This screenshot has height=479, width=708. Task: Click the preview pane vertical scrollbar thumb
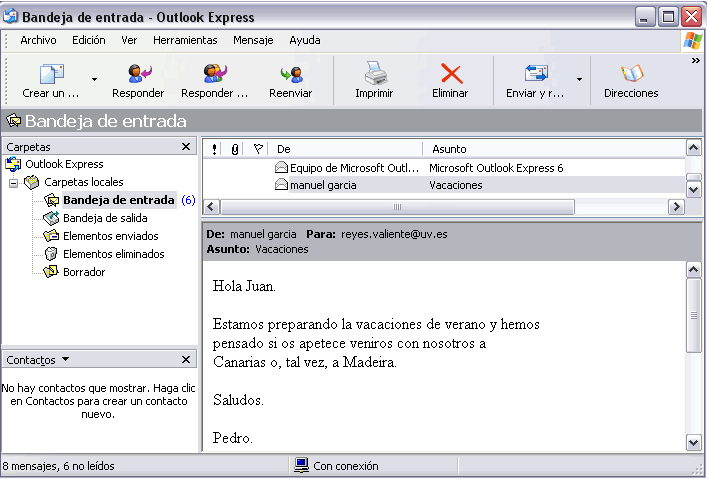(x=694, y=315)
